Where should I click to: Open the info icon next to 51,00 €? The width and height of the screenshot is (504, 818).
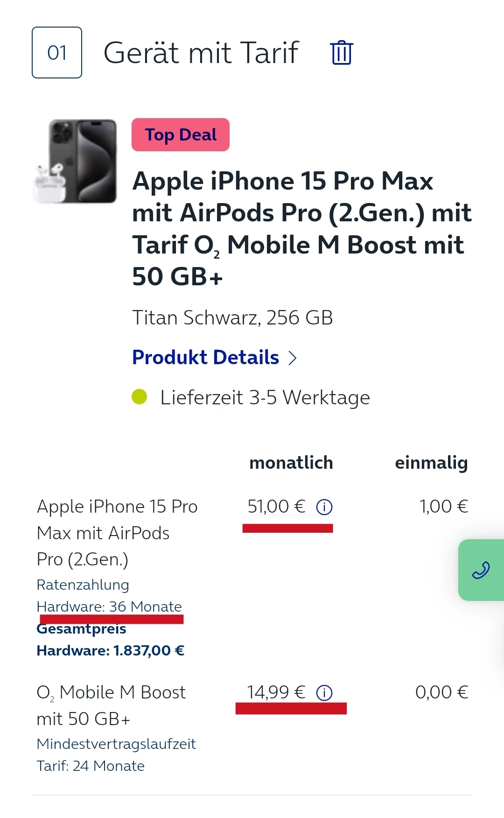[324, 507]
